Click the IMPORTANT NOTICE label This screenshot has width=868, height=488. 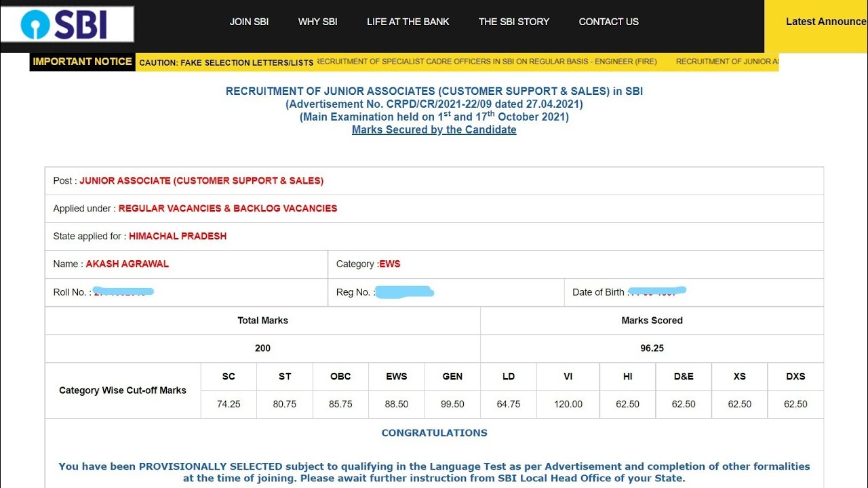click(x=82, y=62)
